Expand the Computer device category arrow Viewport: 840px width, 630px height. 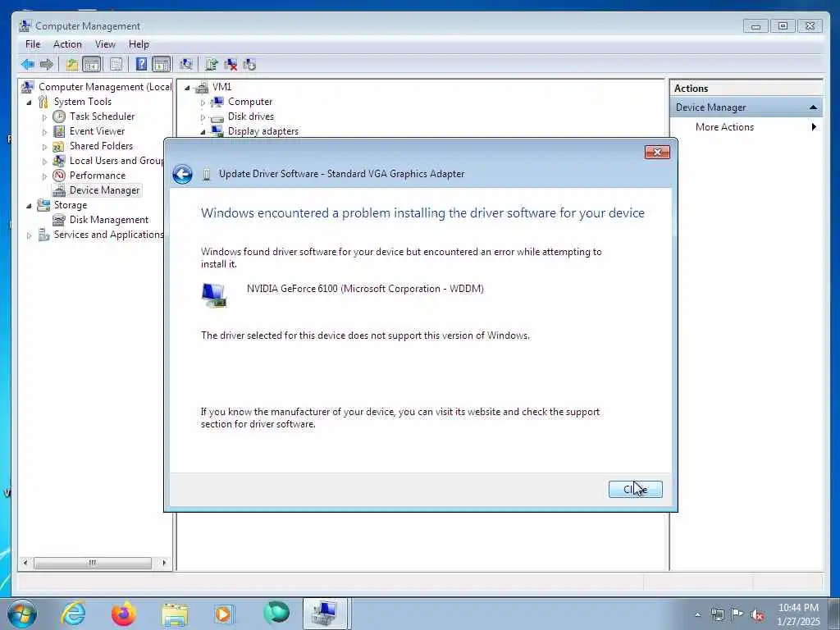203,103
